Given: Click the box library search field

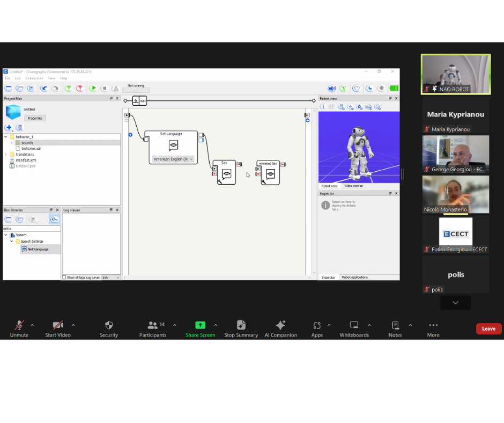Looking at the screenshot, I should point(32,228).
